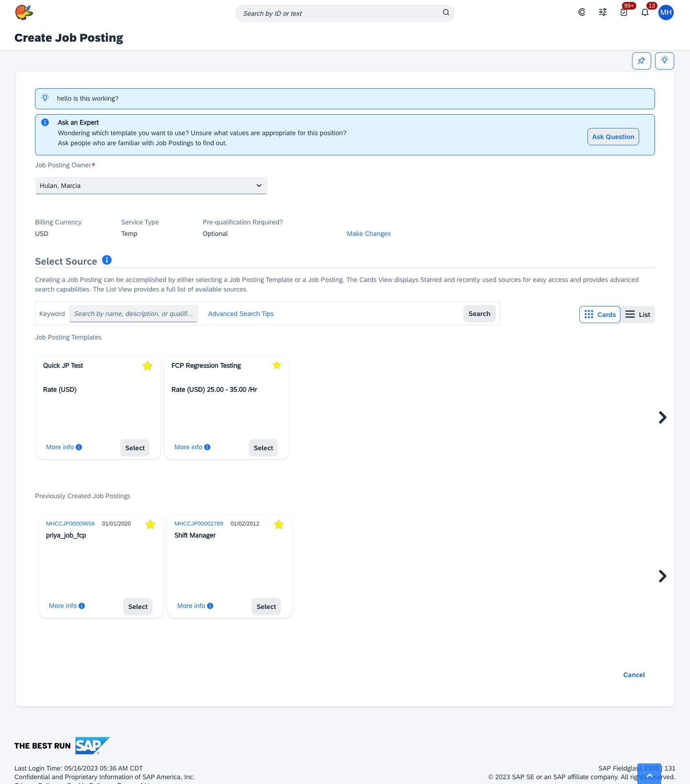Switch to List view
Image resolution: width=690 pixels, height=784 pixels.
(638, 315)
